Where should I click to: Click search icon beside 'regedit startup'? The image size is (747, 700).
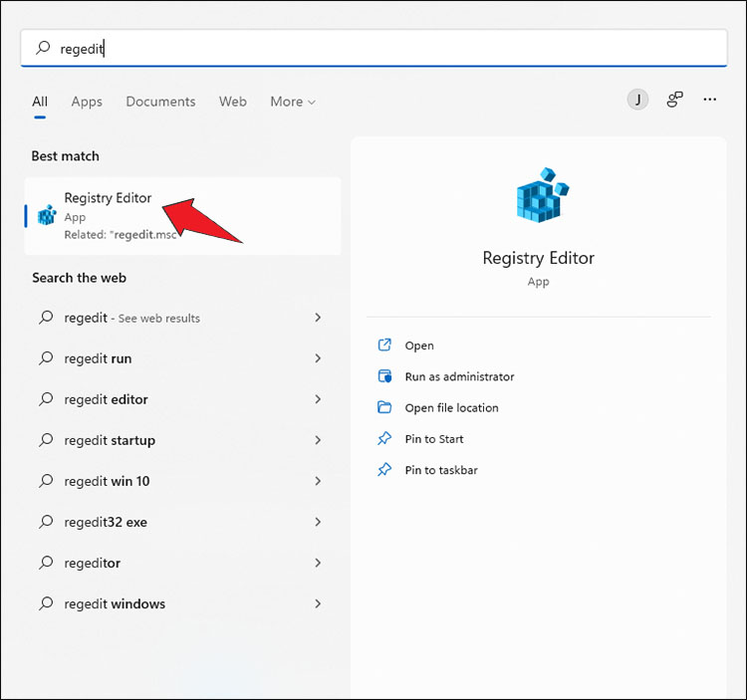click(46, 439)
